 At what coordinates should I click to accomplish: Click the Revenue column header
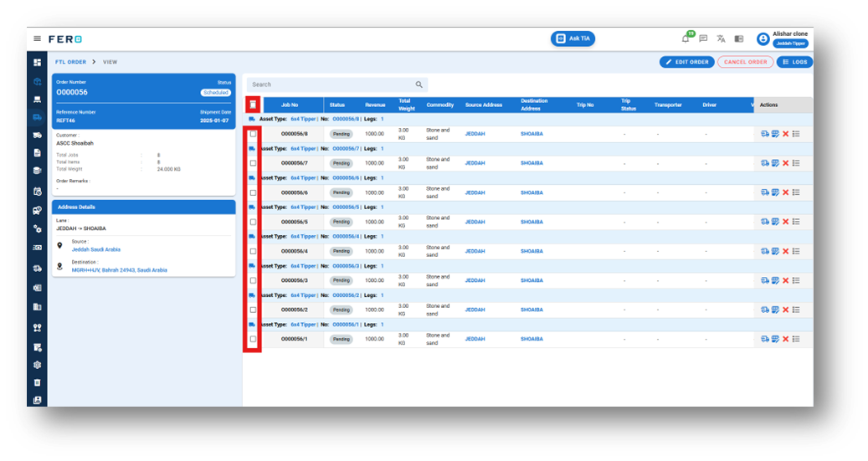375,105
